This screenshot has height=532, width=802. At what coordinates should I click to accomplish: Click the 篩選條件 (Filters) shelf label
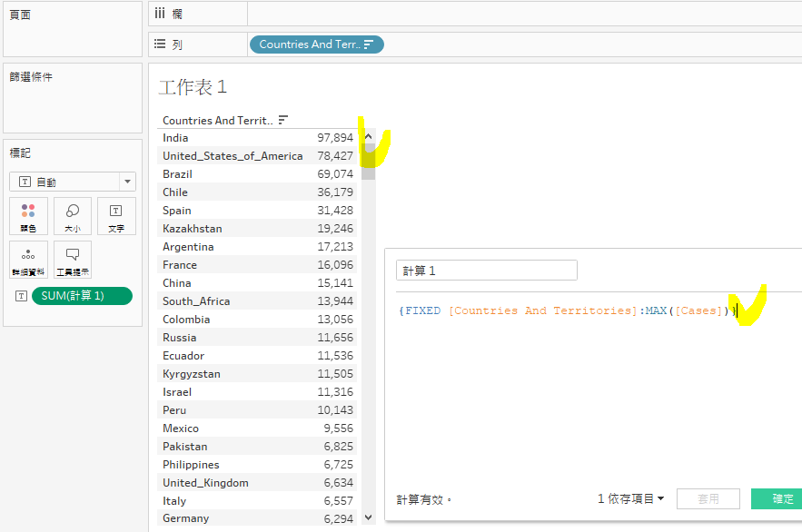(x=31, y=76)
